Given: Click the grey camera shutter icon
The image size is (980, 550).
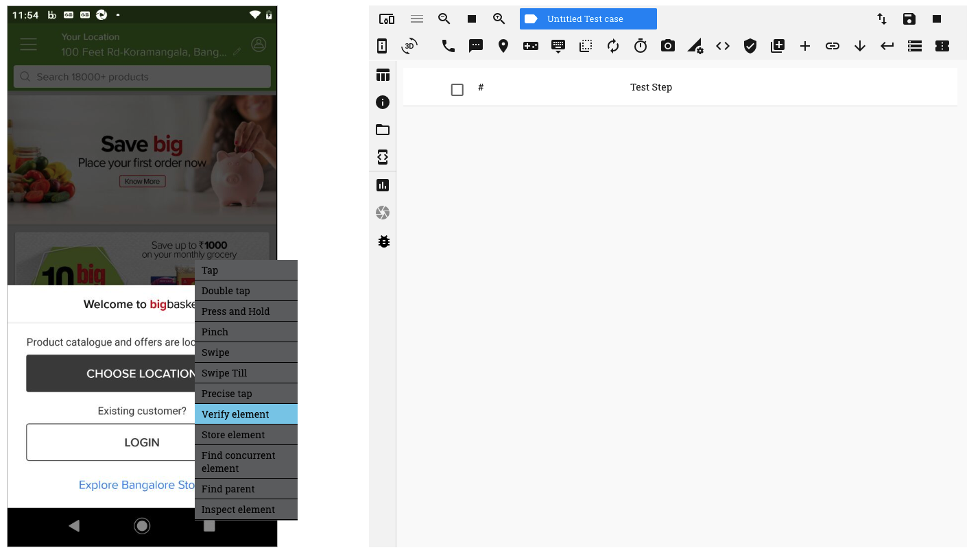Looking at the screenshot, I should 383,213.
